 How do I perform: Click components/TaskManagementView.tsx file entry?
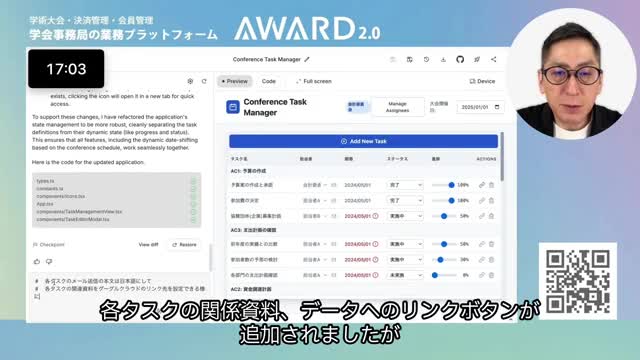[79, 211]
